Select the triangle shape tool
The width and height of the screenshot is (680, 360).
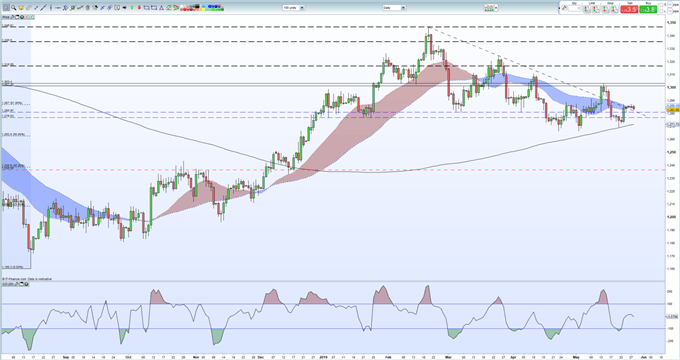click(161, 7)
